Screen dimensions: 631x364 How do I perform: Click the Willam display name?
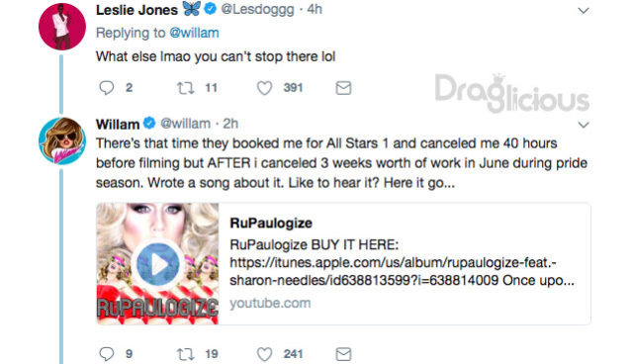click(x=118, y=124)
